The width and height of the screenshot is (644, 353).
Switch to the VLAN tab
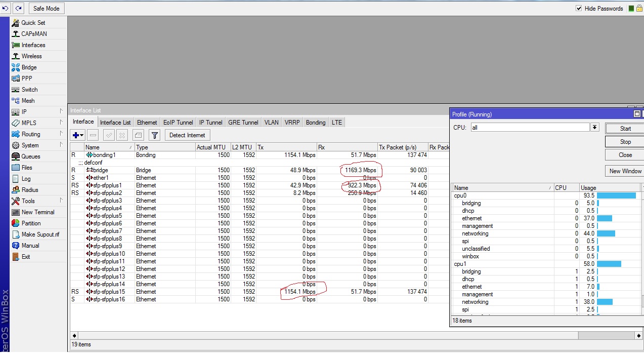271,122
